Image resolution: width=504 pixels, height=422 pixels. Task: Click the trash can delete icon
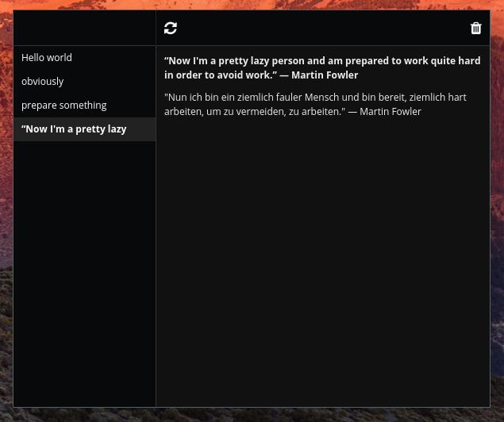coord(476,29)
